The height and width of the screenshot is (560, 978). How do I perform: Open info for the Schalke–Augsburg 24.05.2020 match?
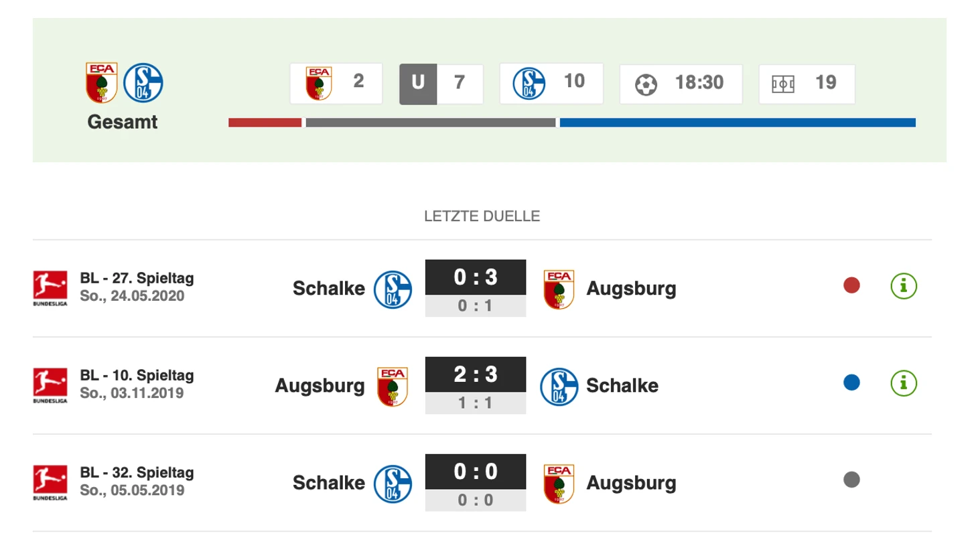(x=903, y=287)
